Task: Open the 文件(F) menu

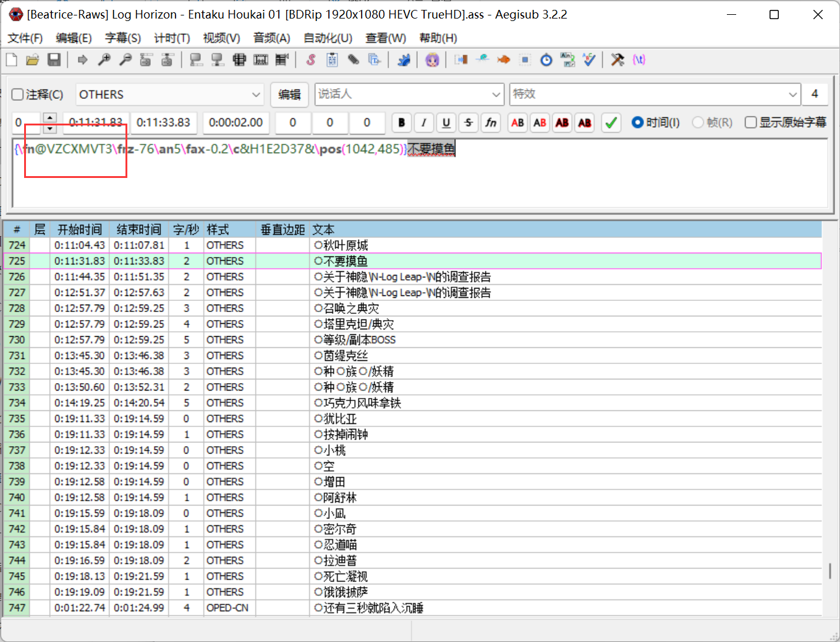Action: point(25,38)
